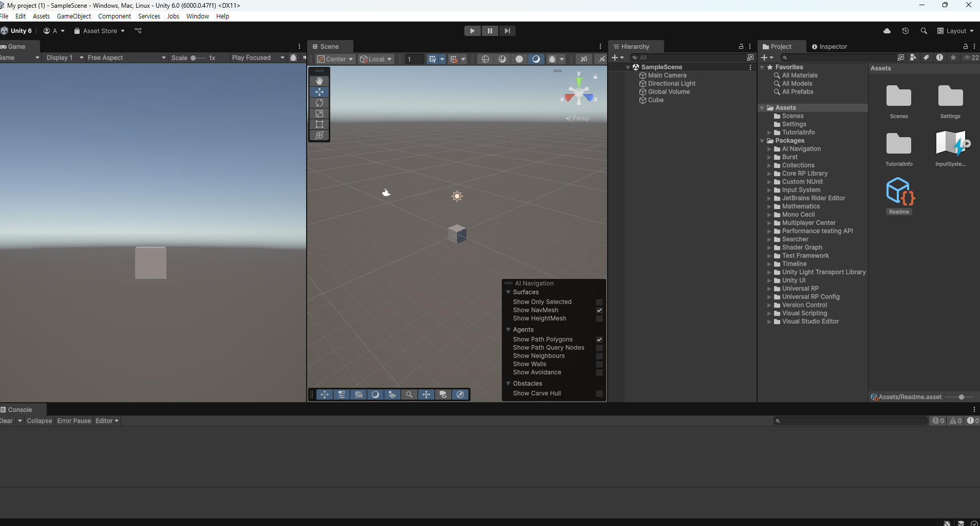Click Error Pause in Console
980x526 pixels.
74,421
